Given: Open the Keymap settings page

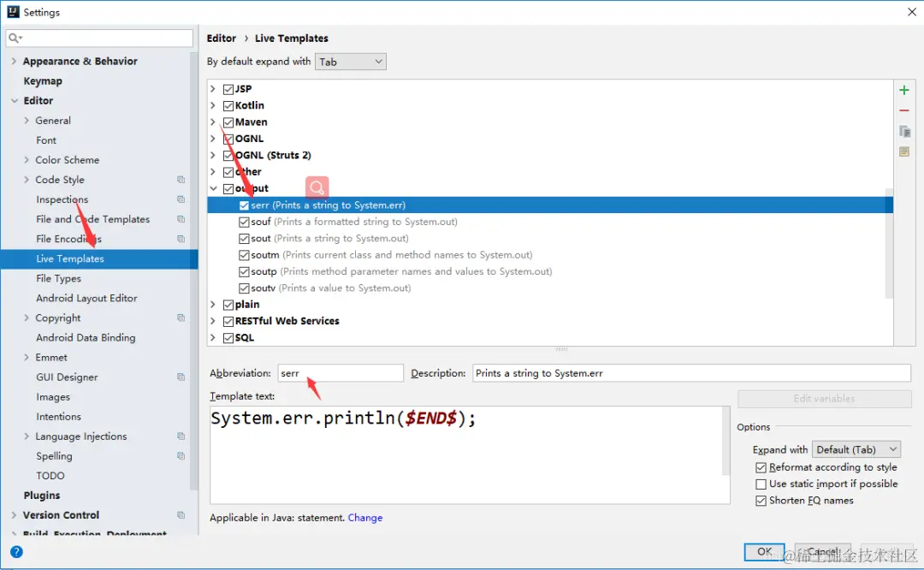Looking at the screenshot, I should 43,80.
